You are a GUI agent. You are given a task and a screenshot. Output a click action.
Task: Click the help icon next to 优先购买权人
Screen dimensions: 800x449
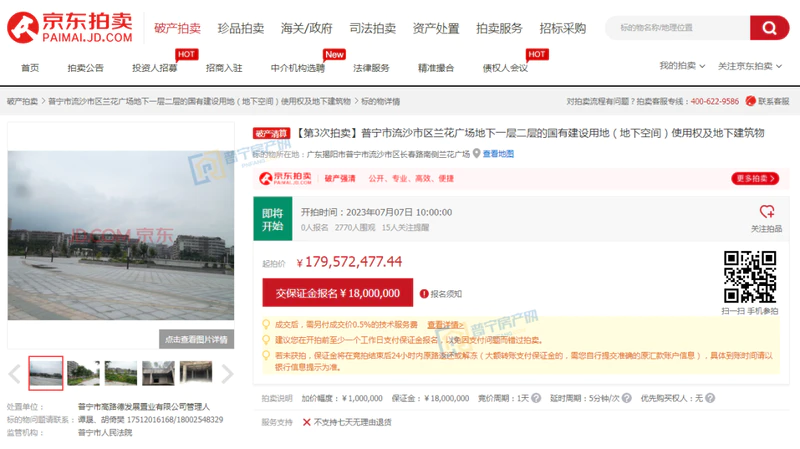tap(710, 398)
